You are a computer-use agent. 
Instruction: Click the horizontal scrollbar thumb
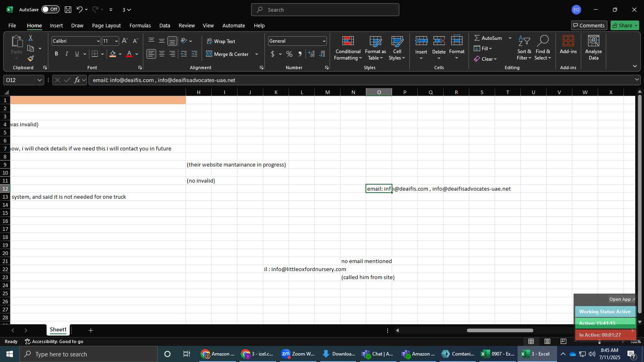coord(500,331)
